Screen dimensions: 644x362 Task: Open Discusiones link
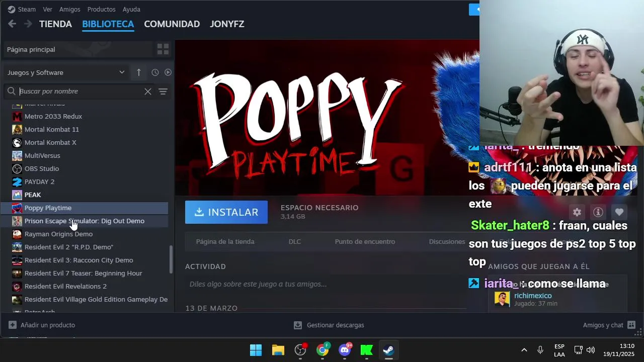(x=447, y=241)
